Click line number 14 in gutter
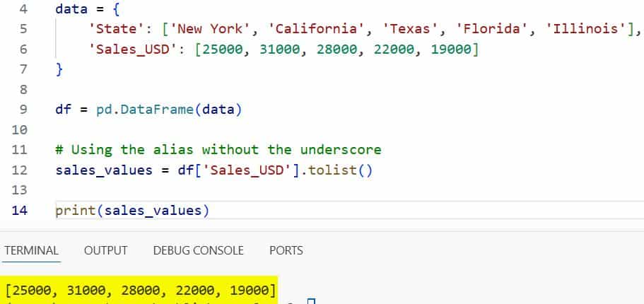644x304 pixels. [x=19, y=211]
